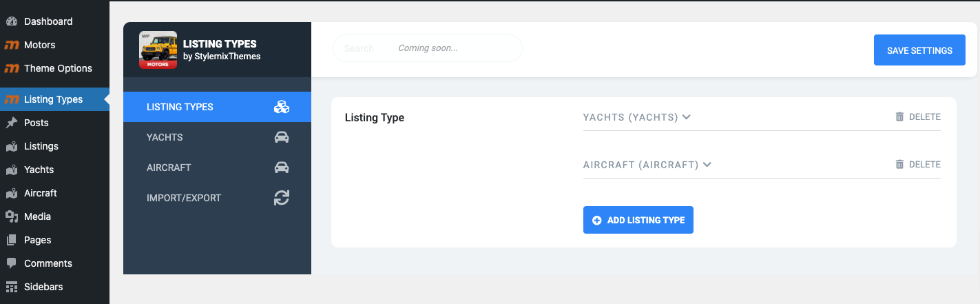Click the car icon in the Yachts row
980x304 pixels.
281,137
